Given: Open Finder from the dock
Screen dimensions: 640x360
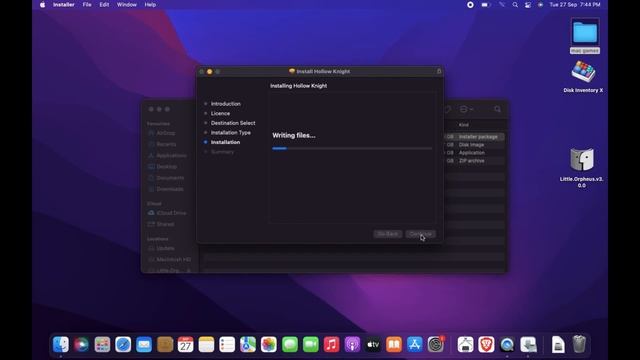Looking at the screenshot, I should [61, 344].
